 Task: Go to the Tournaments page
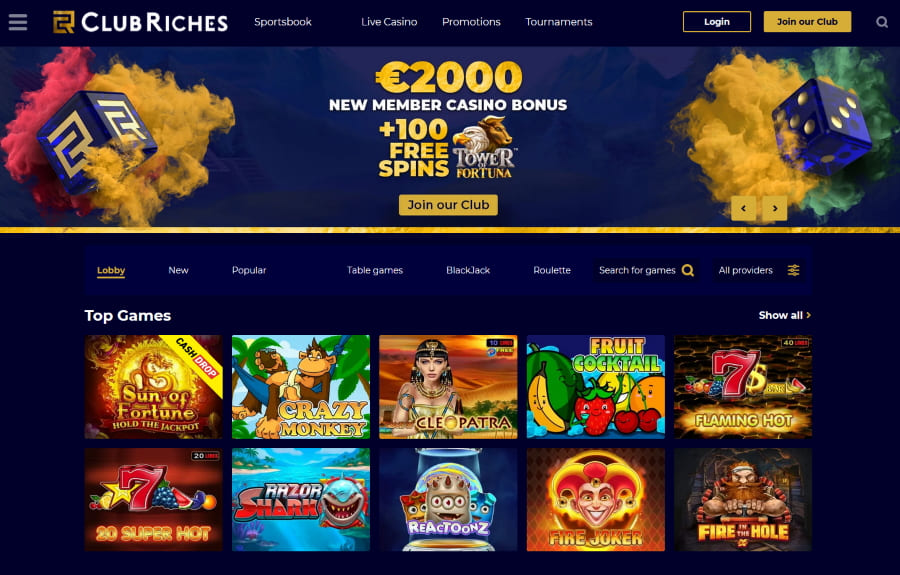click(x=558, y=22)
